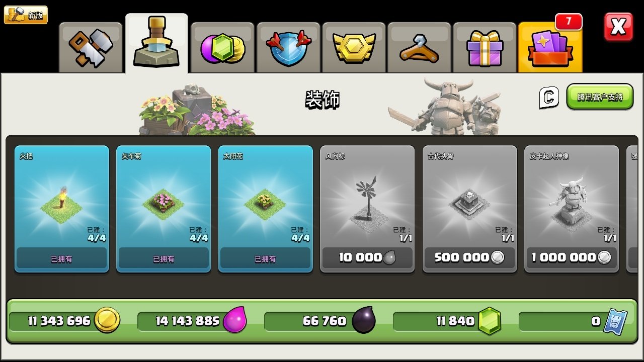Viewport: 644px width, 362px height.
Task: Open the clothes hanger skins tab
Action: (419, 48)
